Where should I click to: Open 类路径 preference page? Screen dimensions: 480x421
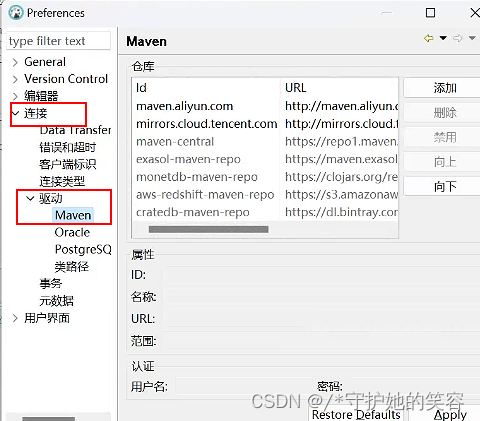pyautogui.click(x=72, y=267)
